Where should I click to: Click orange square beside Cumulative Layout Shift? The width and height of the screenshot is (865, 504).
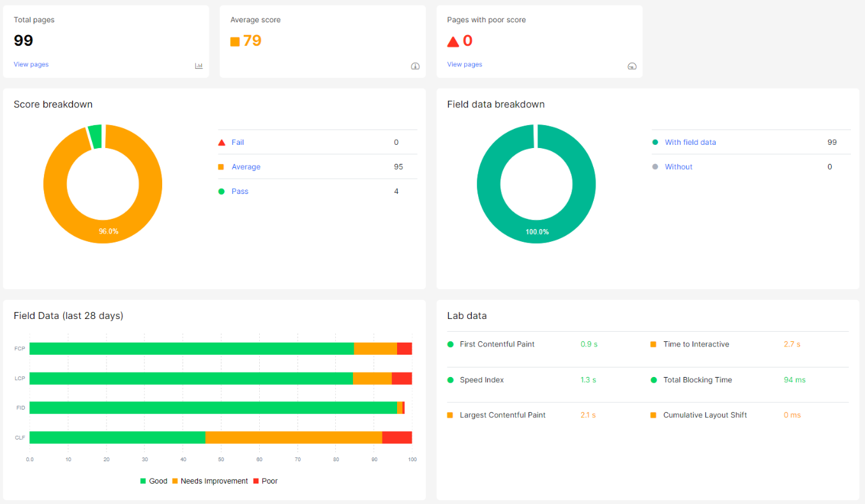pos(653,415)
